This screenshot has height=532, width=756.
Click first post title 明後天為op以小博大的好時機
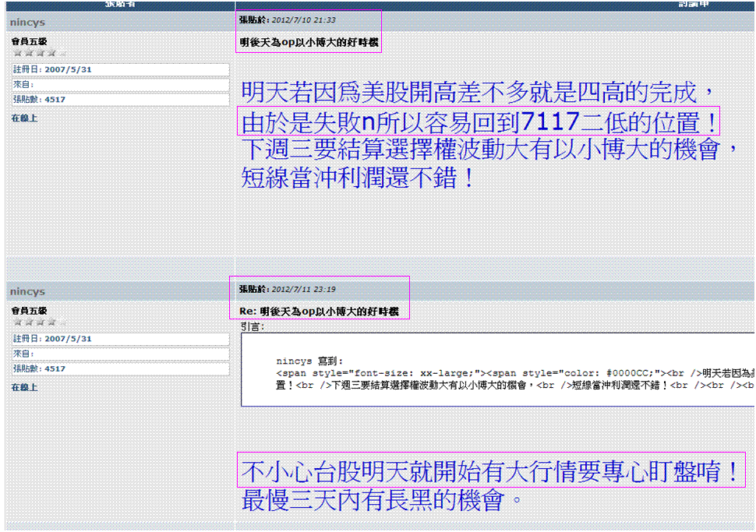pos(309,42)
